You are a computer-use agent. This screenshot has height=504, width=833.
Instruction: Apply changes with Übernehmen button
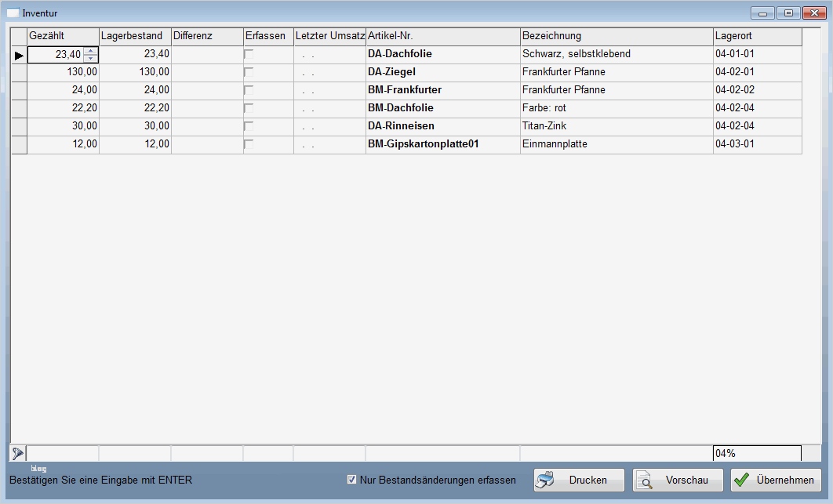(x=777, y=480)
